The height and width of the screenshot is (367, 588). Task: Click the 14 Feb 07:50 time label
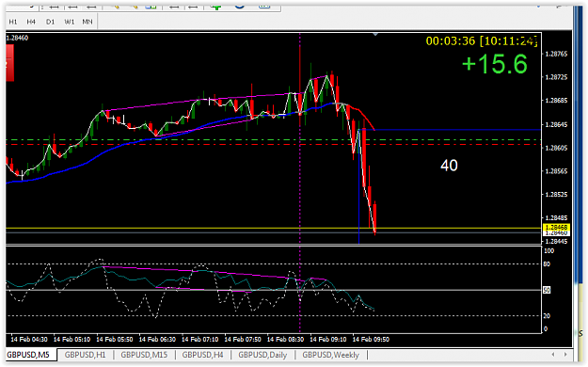243,339
